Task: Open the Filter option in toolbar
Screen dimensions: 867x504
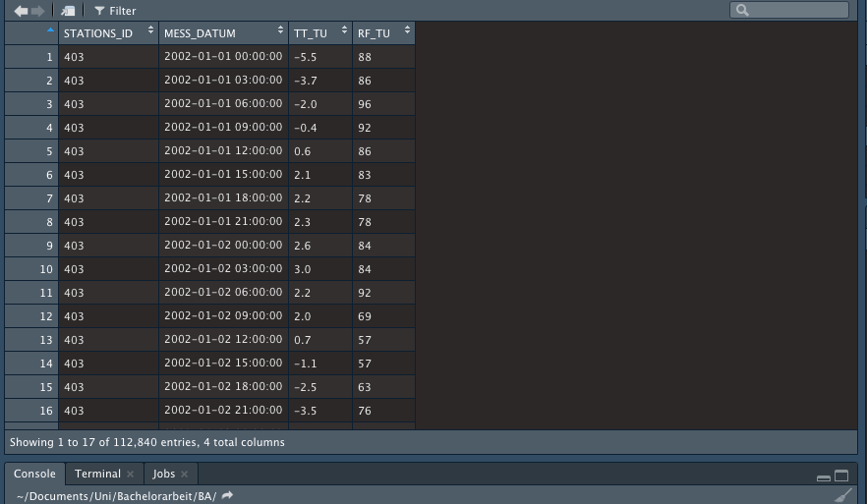Action: coord(115,11)
